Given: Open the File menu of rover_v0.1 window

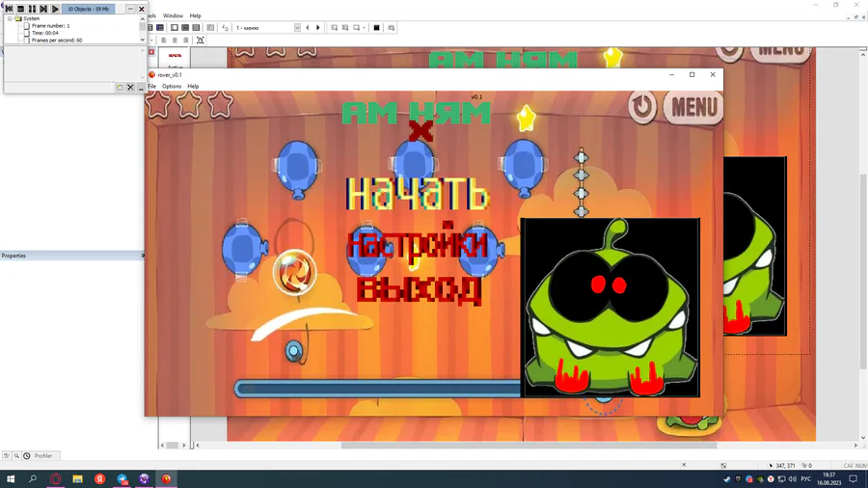Looking at the screenshot, I should tap(151, 86).
